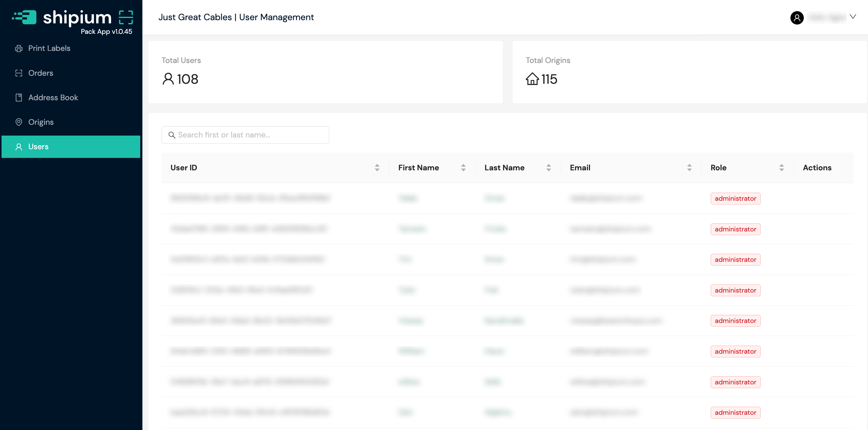Toggle sort arrows on Last Name column
The height and width of the screenshot is (430, 868).
548,168
